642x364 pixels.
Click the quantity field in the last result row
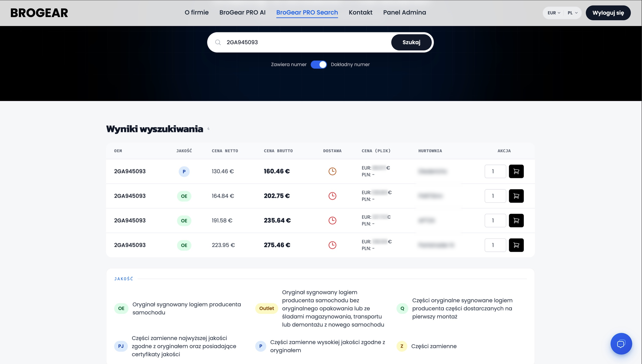pos(495,245)
